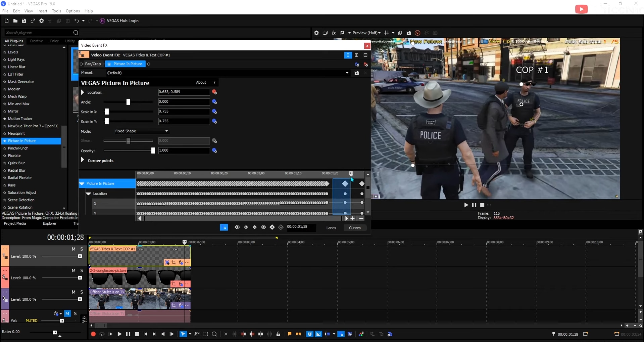Switch to the Explorer tab

point(50,223)
